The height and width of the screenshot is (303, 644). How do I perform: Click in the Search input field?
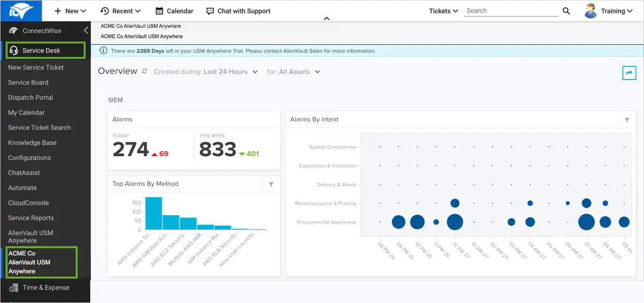pos(511,11)
